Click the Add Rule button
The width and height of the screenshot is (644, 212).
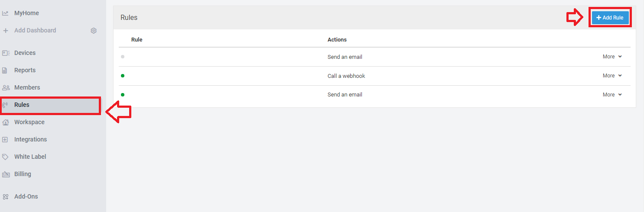coord(610,18)
